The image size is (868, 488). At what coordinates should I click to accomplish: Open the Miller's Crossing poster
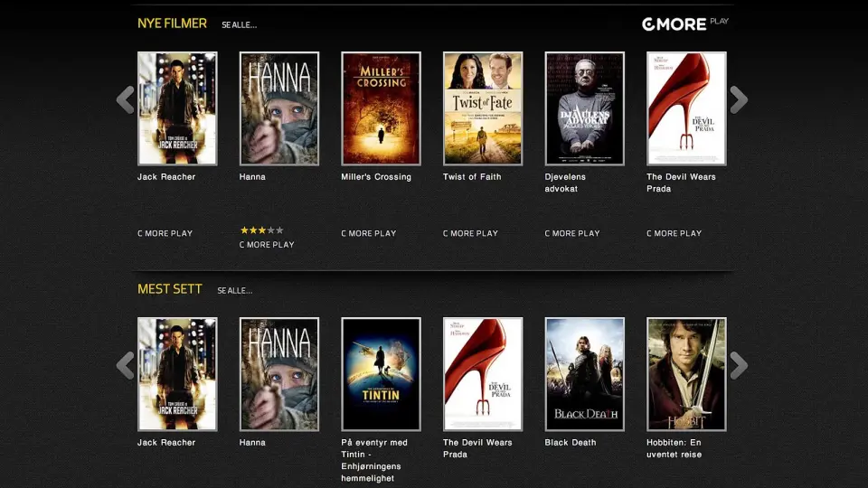(x=381, y=108)
